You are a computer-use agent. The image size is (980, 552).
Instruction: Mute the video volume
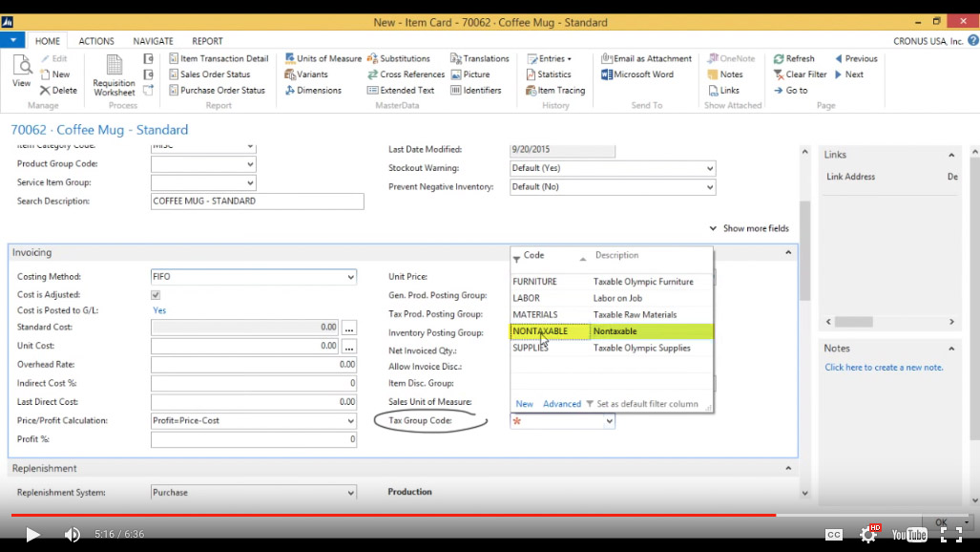pyautogui.click(x=72, y=535)
